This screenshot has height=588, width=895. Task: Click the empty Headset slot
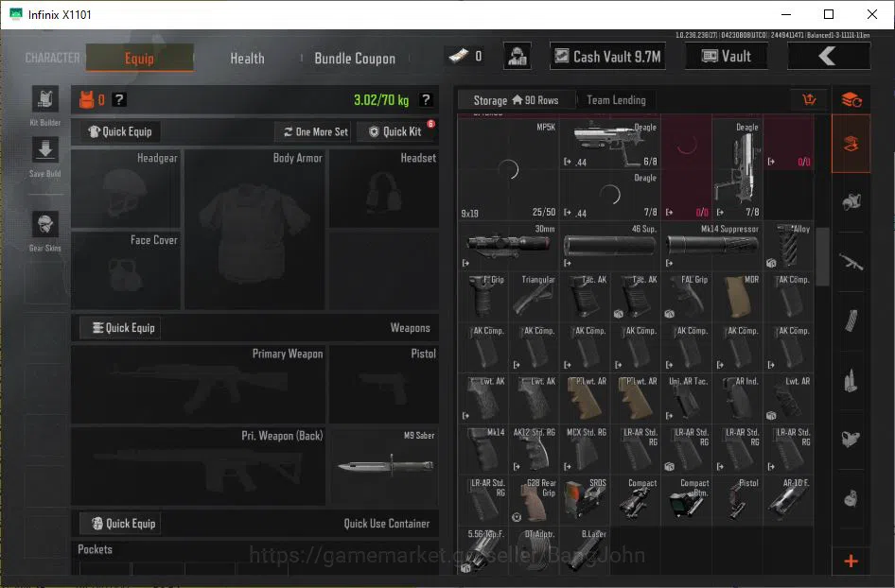click(x=384, y=189)
